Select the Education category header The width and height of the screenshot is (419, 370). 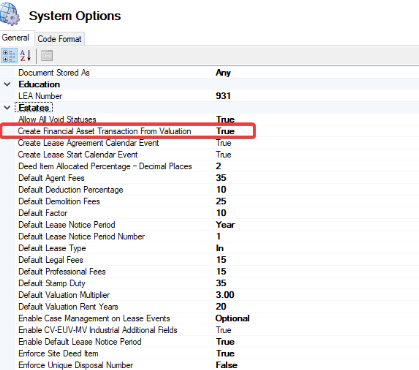click(x=39, y=84)
